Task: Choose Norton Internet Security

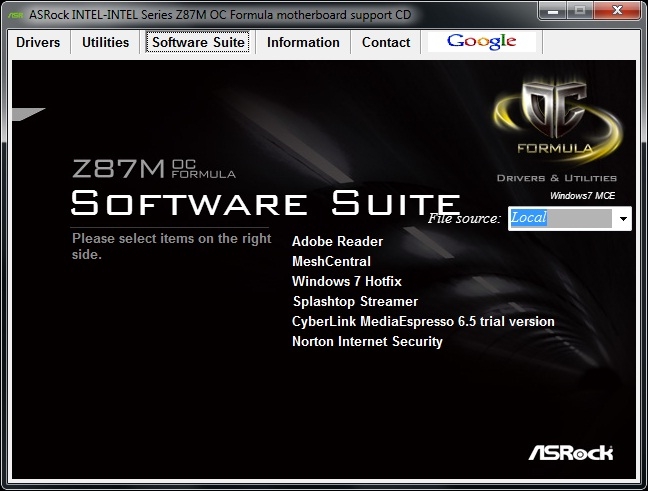Action: [367, 341]
